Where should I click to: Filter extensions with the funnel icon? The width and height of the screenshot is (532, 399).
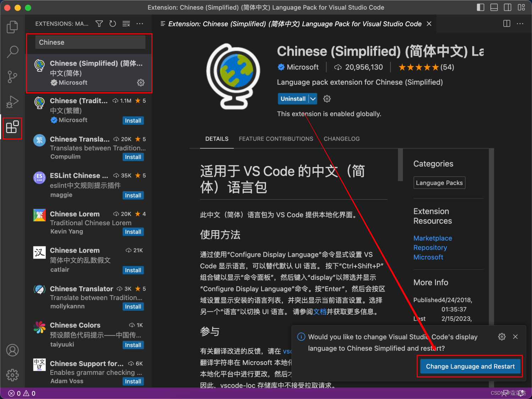99,24
